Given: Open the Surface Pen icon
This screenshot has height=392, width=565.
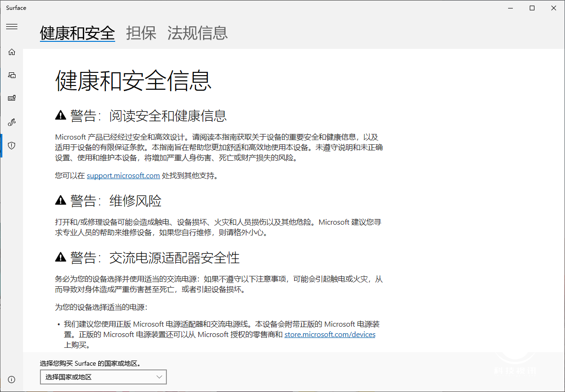Looking at the screenshot, I should [12, 122].
